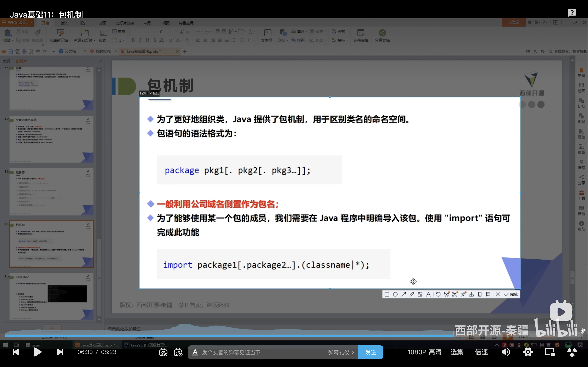The image size is (588, 367).
Task: Toggle danmaku display on/off
Action: tap(163, 352)
